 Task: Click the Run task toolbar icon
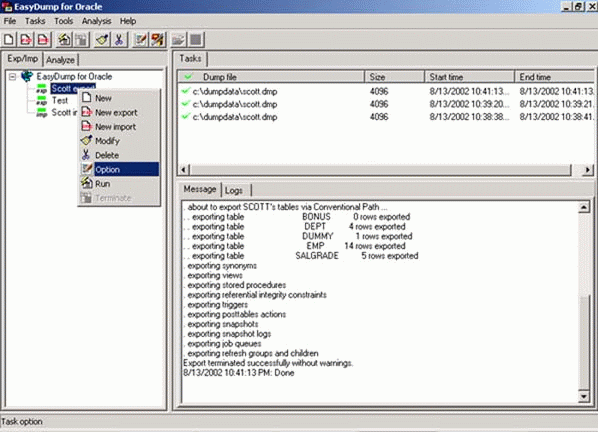point(64,40)
